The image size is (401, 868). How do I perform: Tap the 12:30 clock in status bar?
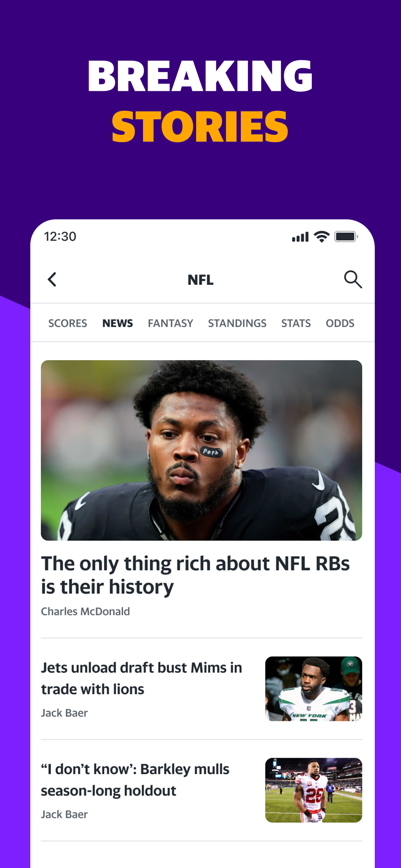60,237
